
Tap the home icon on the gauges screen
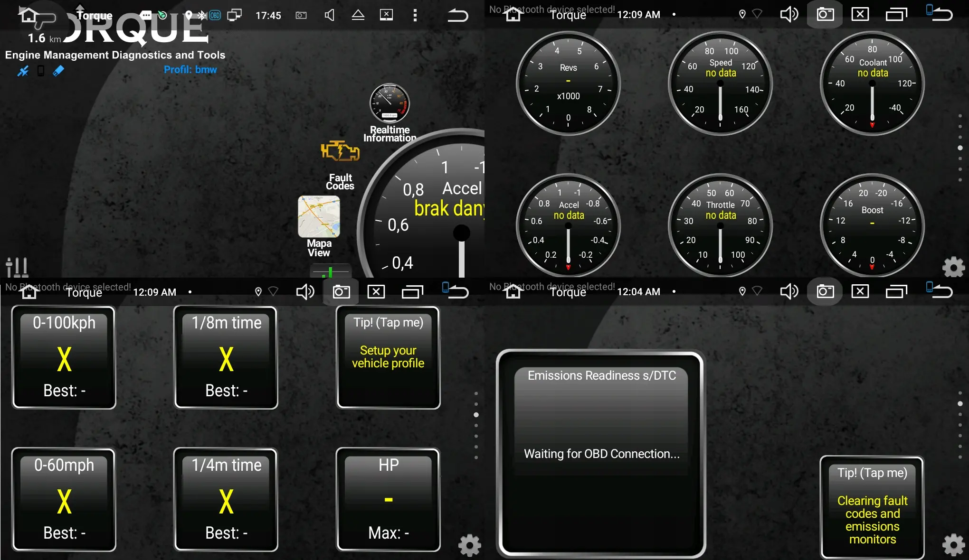click(x=513, y=15)
